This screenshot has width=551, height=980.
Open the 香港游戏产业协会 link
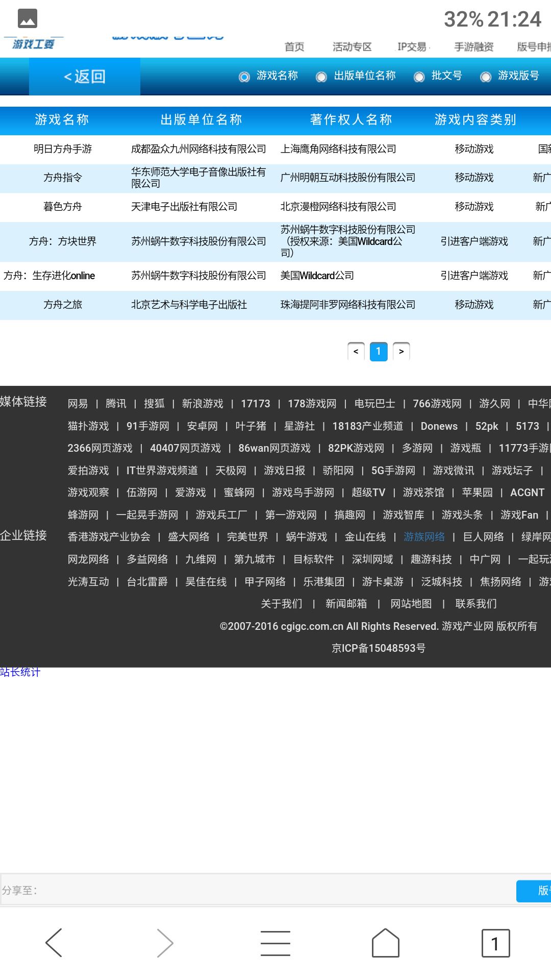coord(109,537)
